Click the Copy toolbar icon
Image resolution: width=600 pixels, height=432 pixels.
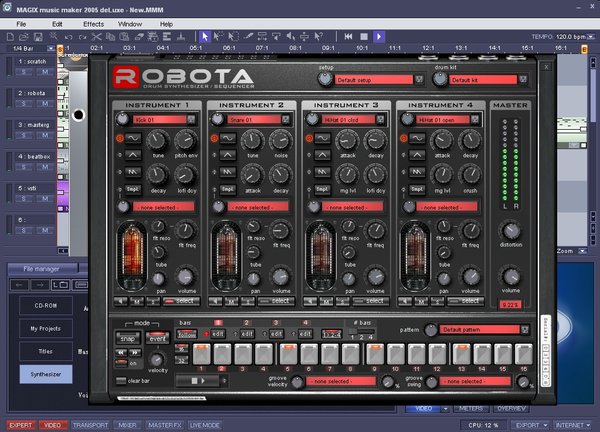click(x=111, y=37)
